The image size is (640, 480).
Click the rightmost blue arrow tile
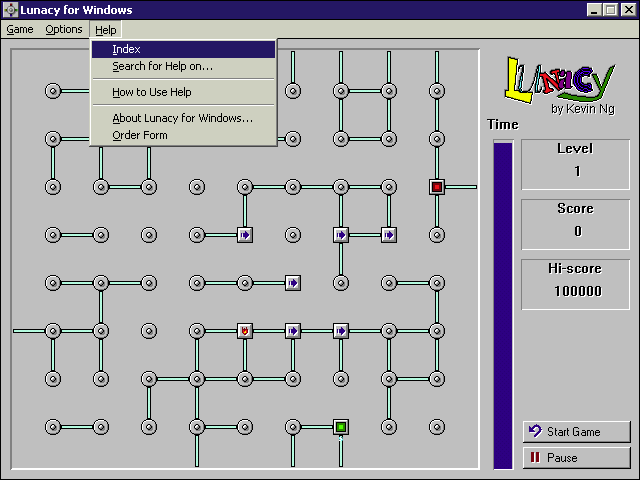(x=389, y=235)
